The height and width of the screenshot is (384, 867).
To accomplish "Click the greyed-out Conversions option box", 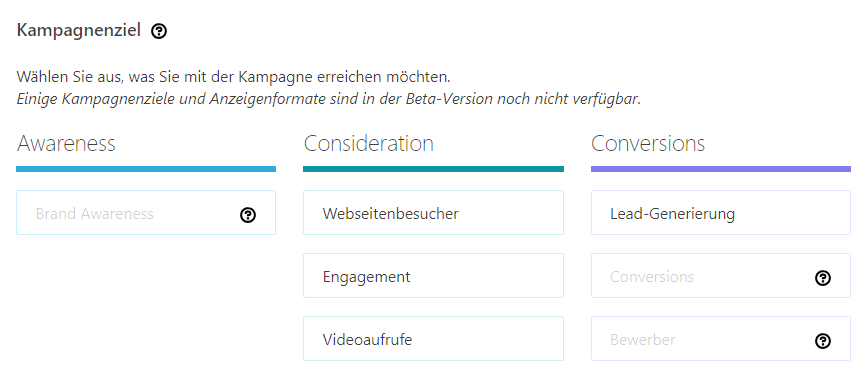I will click(720, 276).
